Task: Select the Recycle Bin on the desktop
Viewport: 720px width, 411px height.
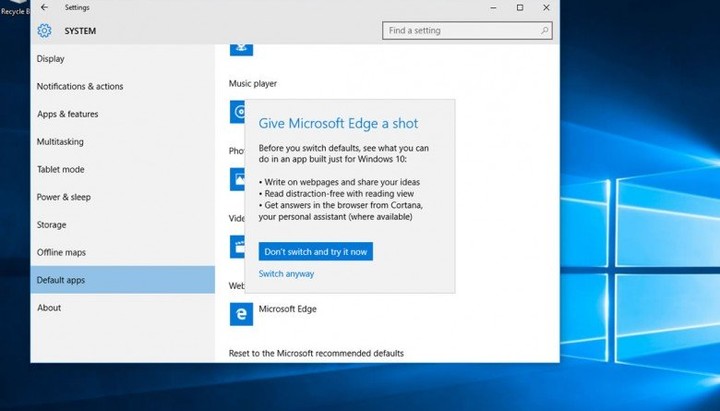Action: [12, 10]
